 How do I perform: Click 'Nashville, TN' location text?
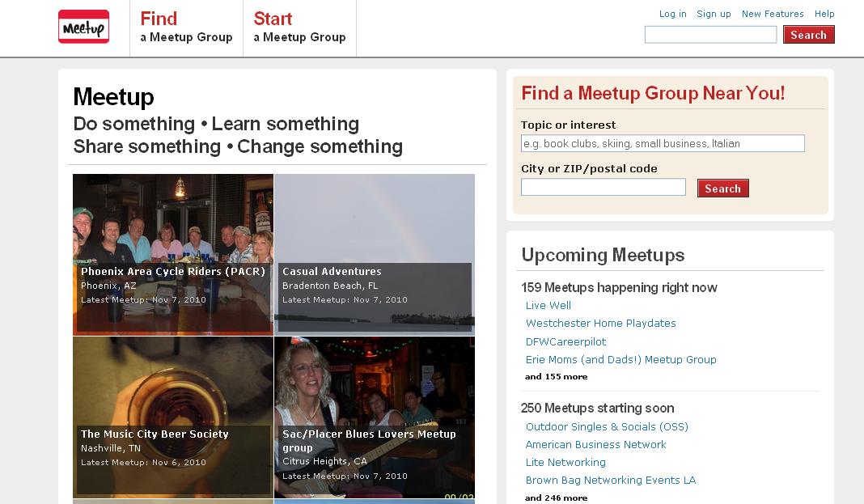[111, 448]
